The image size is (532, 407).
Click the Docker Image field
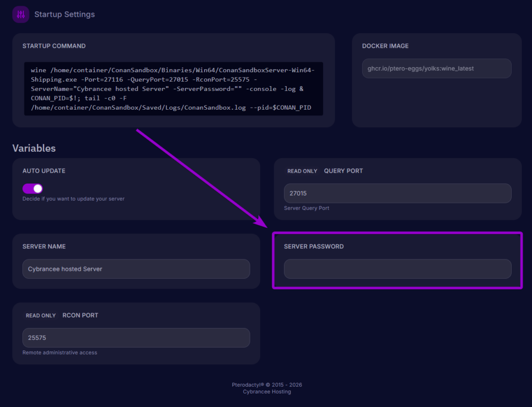[x=436, y=68]
